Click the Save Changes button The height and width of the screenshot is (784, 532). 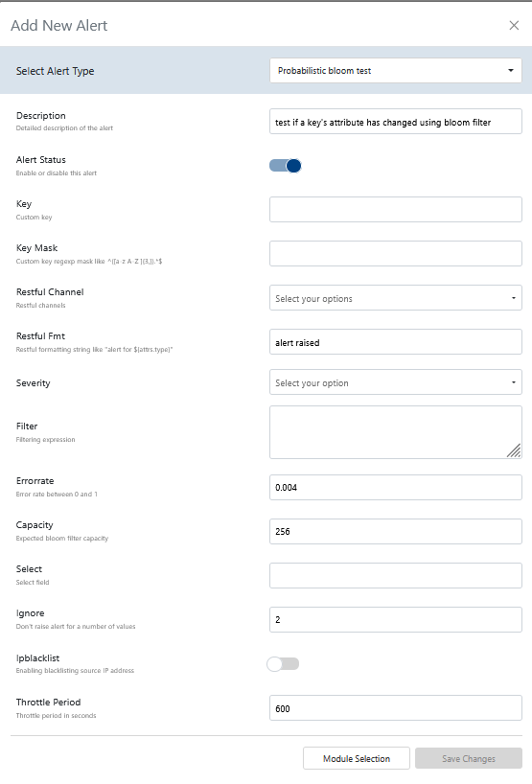[469, 758]
